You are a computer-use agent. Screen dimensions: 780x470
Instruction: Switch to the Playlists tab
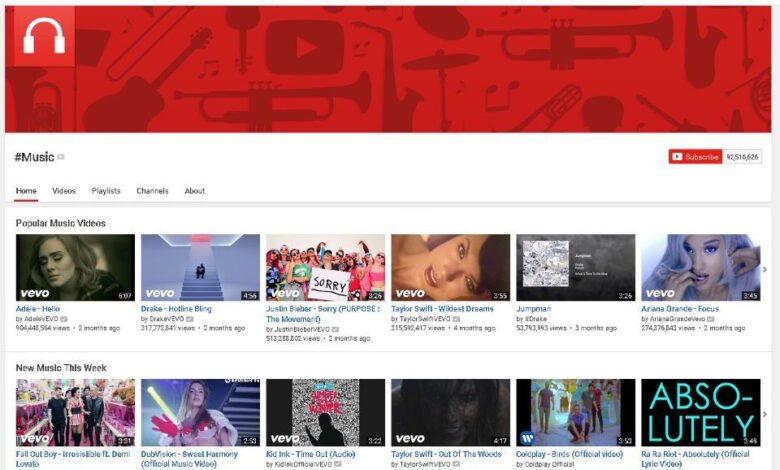click(106, 191)
